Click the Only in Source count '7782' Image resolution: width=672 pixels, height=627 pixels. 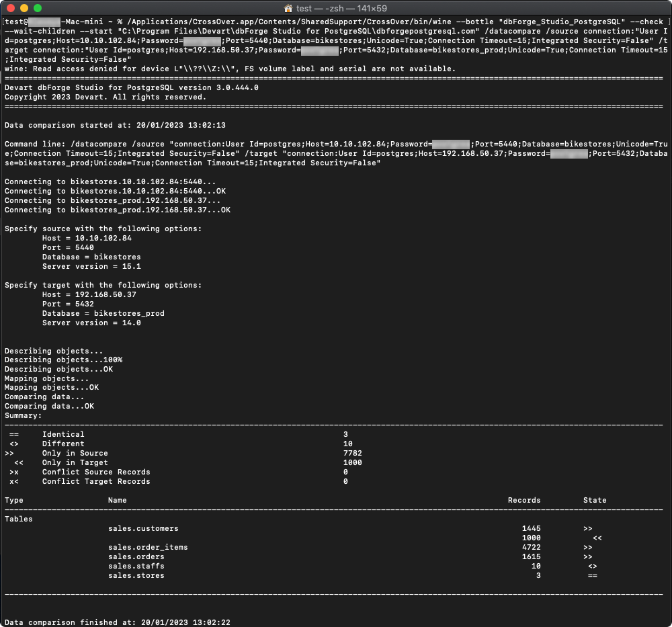click(353, 454)
